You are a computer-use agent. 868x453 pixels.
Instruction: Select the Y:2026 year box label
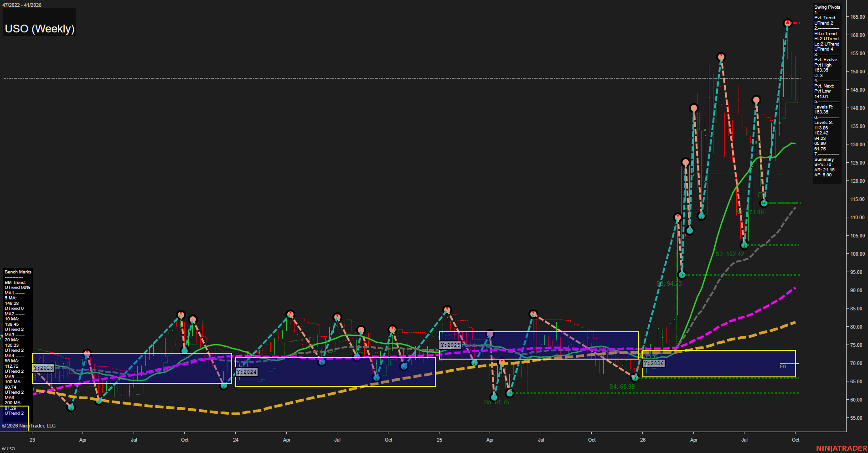click(x=654, y=363)
